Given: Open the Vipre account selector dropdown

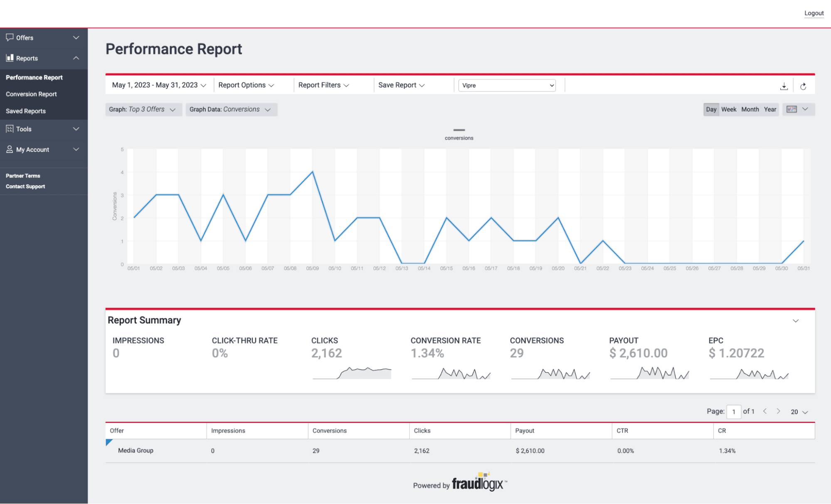Looking at the screenshot, I should point(507,85).
